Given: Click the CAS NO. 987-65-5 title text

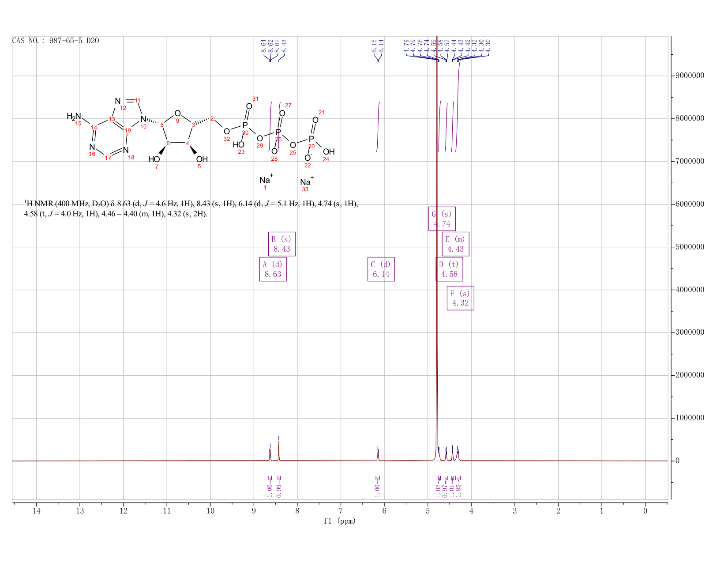Looking at the screenshot, I should pyautogui.click(x=56, y=41).
